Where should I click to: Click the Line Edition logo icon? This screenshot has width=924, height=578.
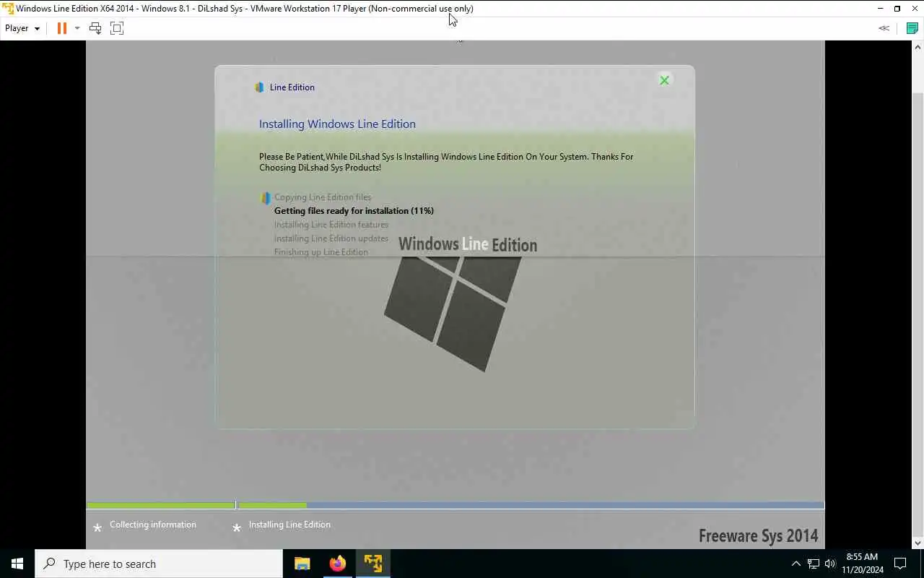pos(259,87)
